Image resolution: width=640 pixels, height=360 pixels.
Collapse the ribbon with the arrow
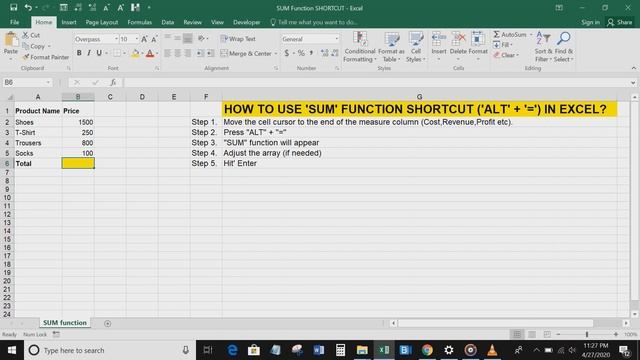tap(633, 68)
